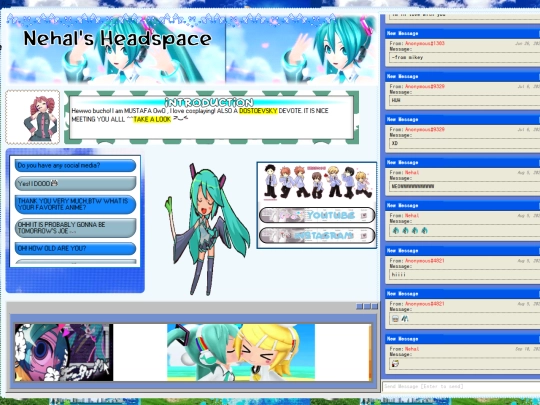The width and height of the screenshot is (540, 405).
Task: Click the New Message header above "hiiii"
Action: (462, 251)
